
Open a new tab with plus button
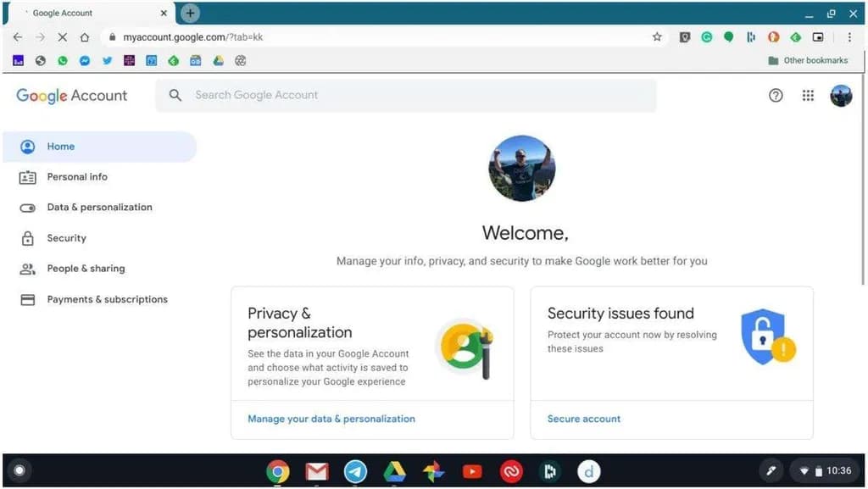pos(191,13)
